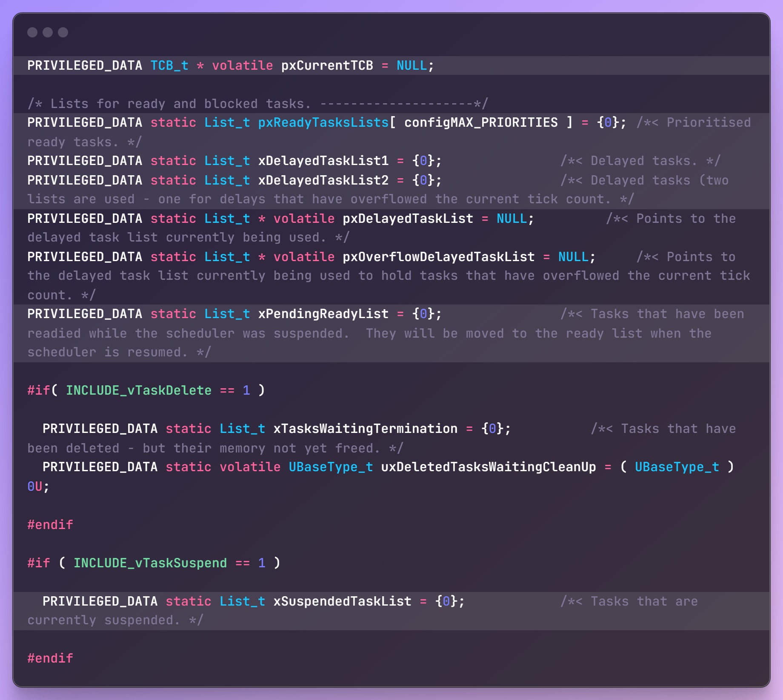Click NULL assigned to pxOverflowDelayedTaskList
This screenshot has width=783, height=700.
(573, 257)
